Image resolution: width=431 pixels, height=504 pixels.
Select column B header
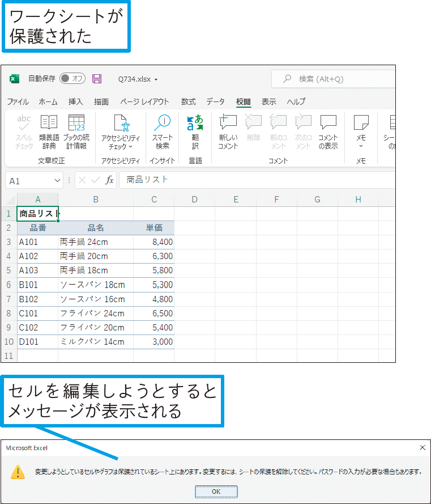(96, 200)
